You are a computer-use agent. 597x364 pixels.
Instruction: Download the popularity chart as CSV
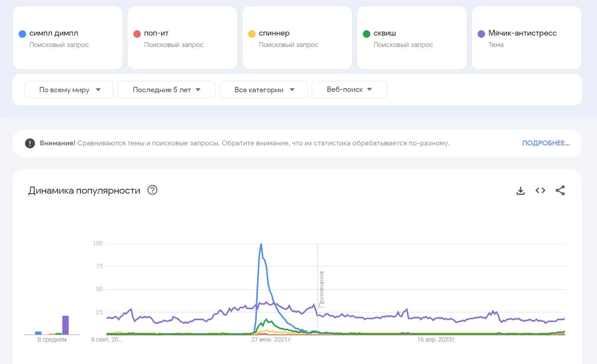point(521,191)
